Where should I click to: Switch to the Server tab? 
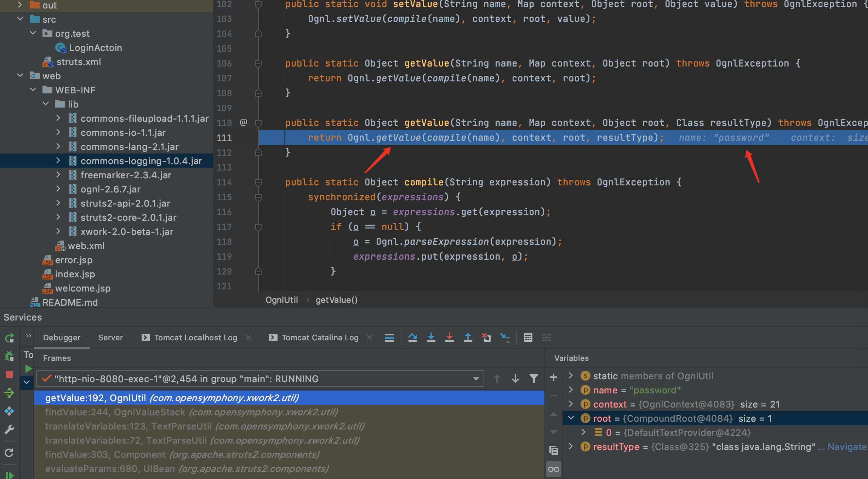click(110, 337)
